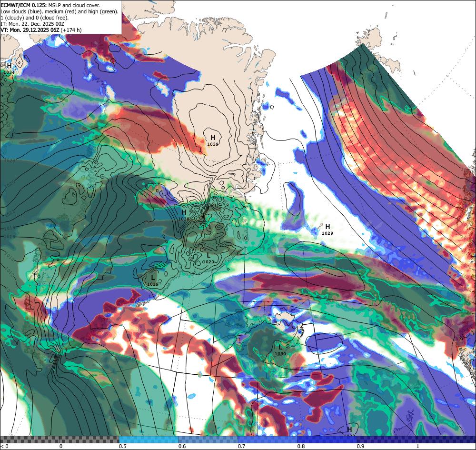Screen dimensions: 476x450
Task: Select the pressure value 1038
Action: point(184,219)
